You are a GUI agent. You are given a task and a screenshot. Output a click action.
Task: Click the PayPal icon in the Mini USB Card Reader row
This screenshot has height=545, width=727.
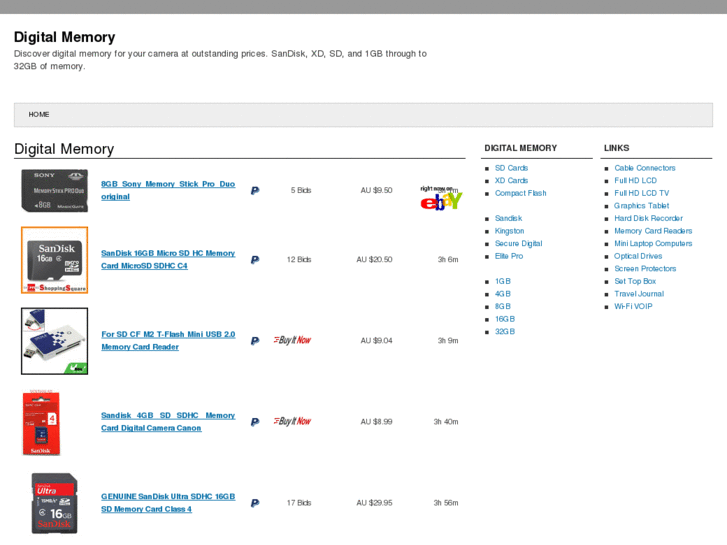click(x=255, y=341)
